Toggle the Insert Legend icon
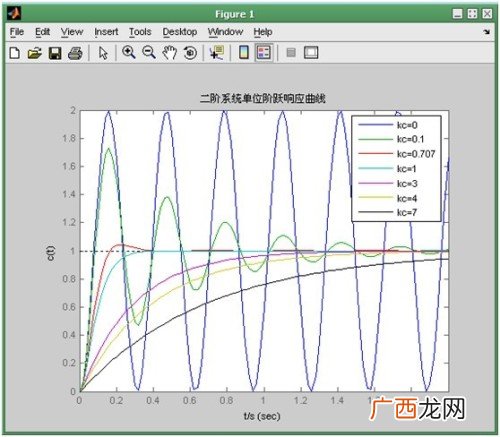 click(x=264, y=53)
